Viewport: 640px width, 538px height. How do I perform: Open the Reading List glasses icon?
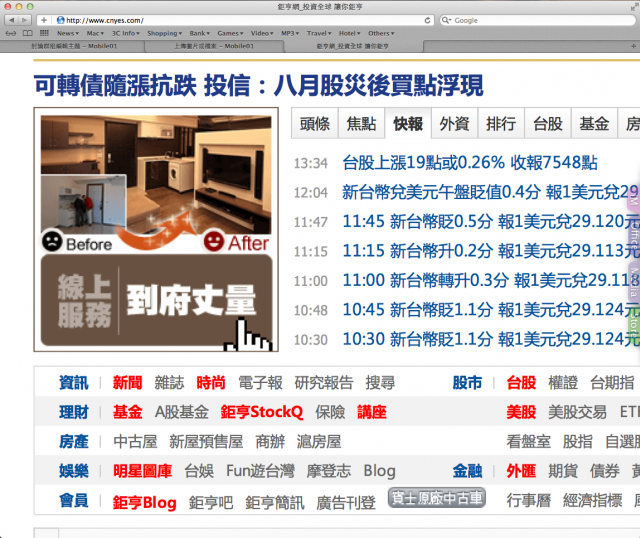pyautogui.click(x=11, y=33)
